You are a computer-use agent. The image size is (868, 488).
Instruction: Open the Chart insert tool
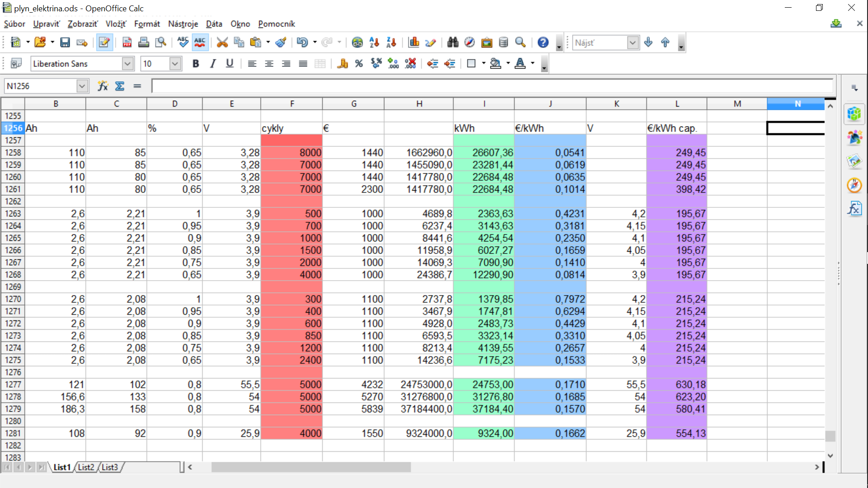tap(413, 42)
